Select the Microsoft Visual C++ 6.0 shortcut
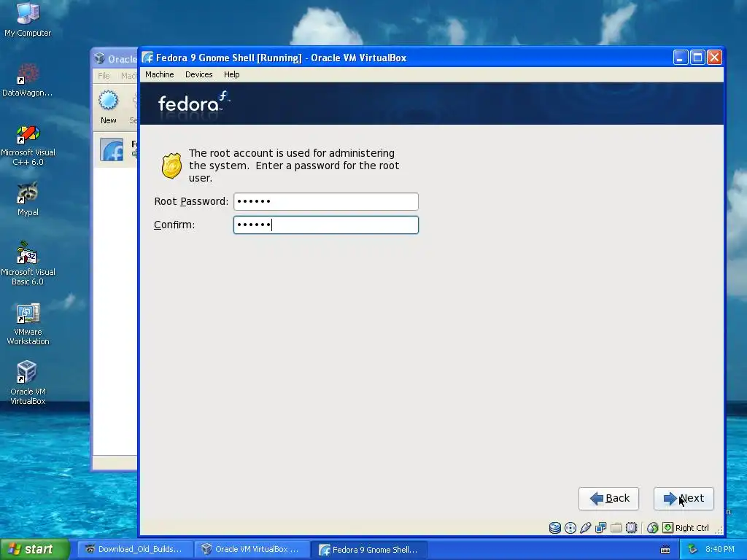This screenshot has height=560, width=747. pyautogui.click(x=28, y=145)
